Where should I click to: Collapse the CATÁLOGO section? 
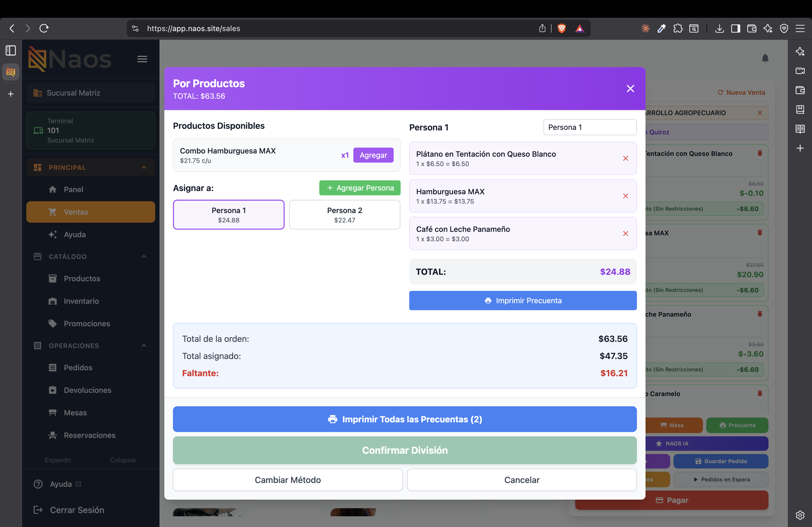point(144,256)
